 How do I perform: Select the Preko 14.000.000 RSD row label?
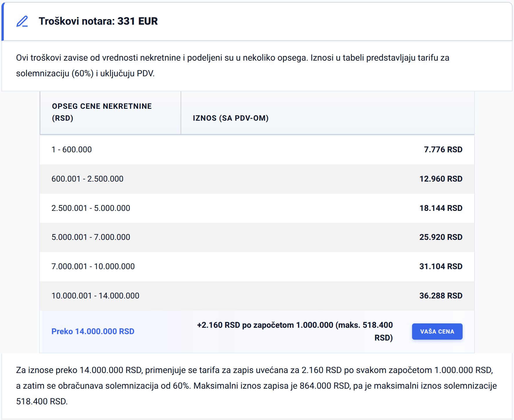pyautogui.click(x=93, y=331)
